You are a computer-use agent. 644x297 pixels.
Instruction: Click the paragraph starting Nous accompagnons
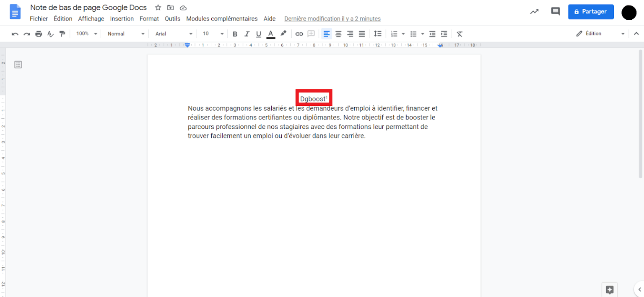[313, 122]
